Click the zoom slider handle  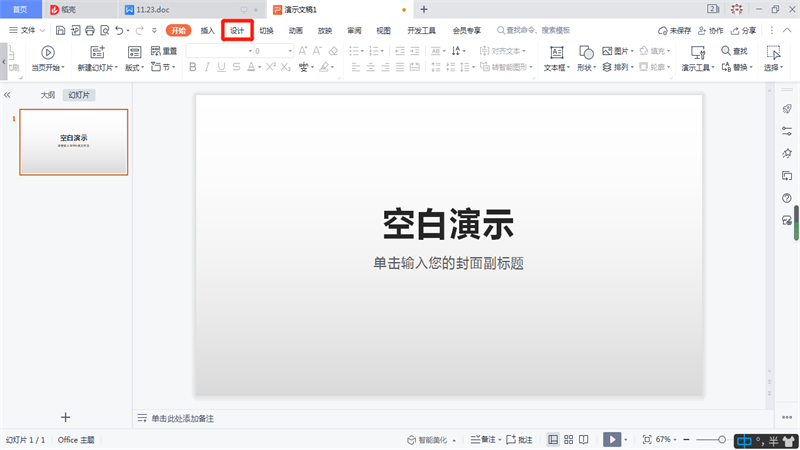tap(722, 440)
